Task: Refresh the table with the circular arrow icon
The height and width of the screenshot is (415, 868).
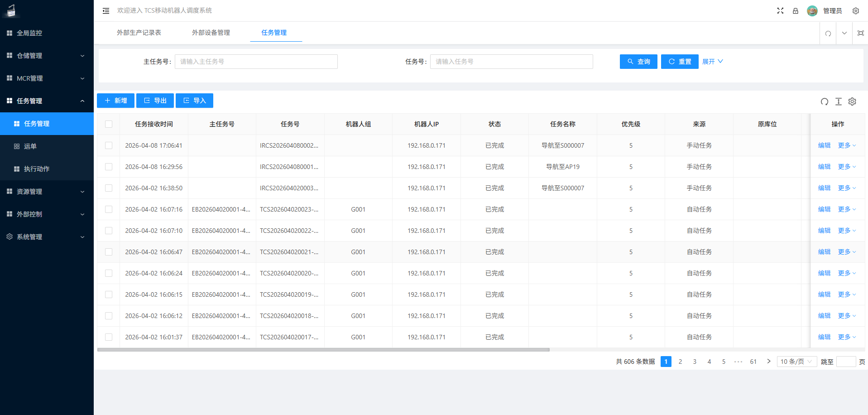Action: coord(825,101)
